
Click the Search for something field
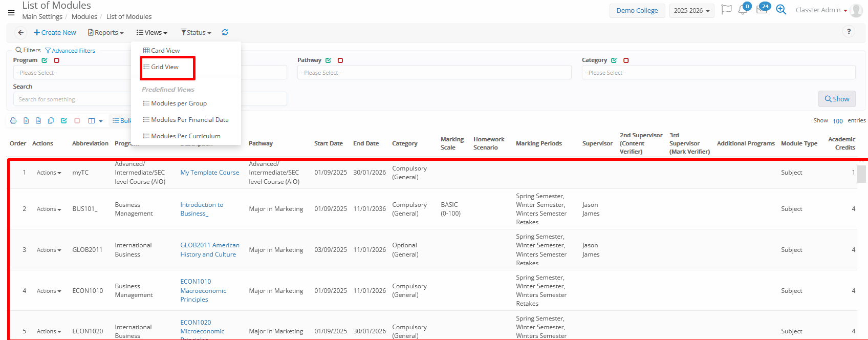[72, 99]
